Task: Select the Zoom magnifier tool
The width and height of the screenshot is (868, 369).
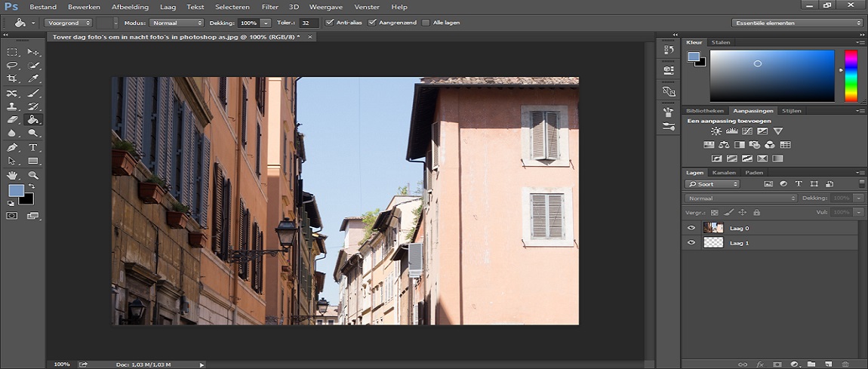Action: pyautogui.click(x=33, y=175)
